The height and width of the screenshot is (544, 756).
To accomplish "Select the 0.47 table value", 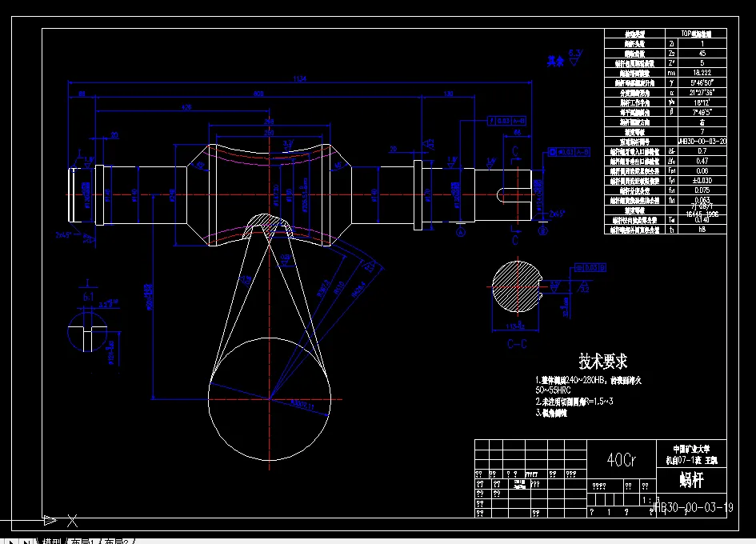I will 702,161.
